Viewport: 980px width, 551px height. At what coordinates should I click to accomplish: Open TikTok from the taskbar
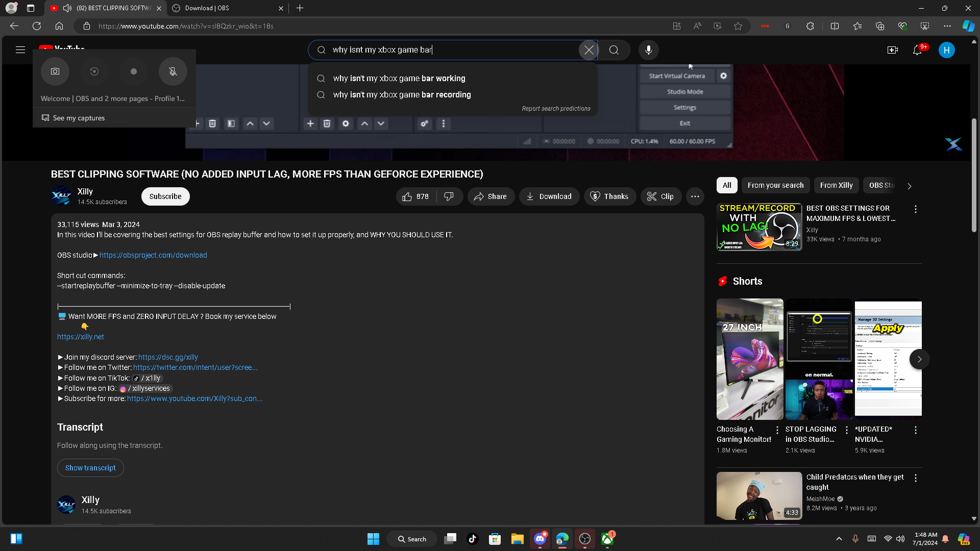472,539
